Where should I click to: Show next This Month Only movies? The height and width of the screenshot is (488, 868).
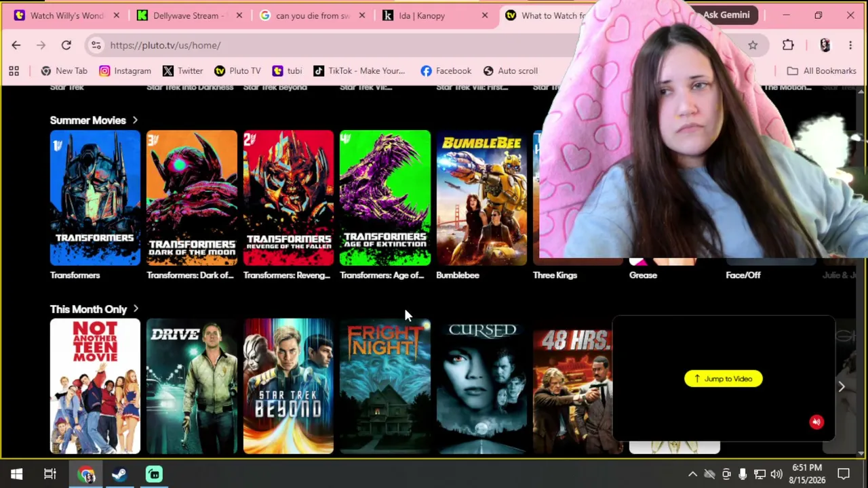[842, 386]
